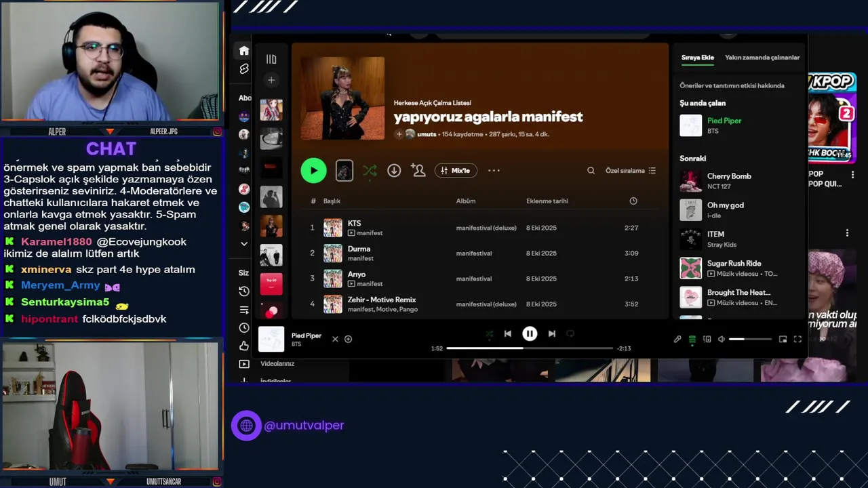This screenshot has height=488, width=868.
Task: Open alpeer.jpg Instagram icon in webcam label
Action: [x=217, y=131]
